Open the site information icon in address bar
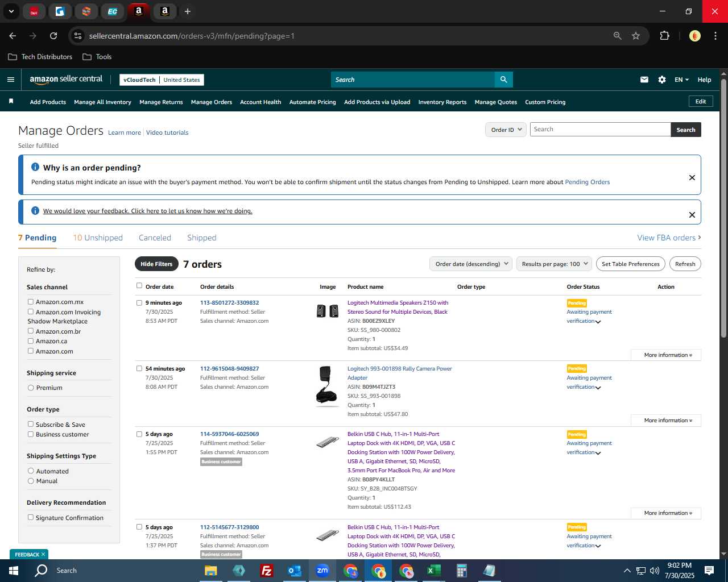The height and width of the screenshot is (582, 728). point(78,36)
